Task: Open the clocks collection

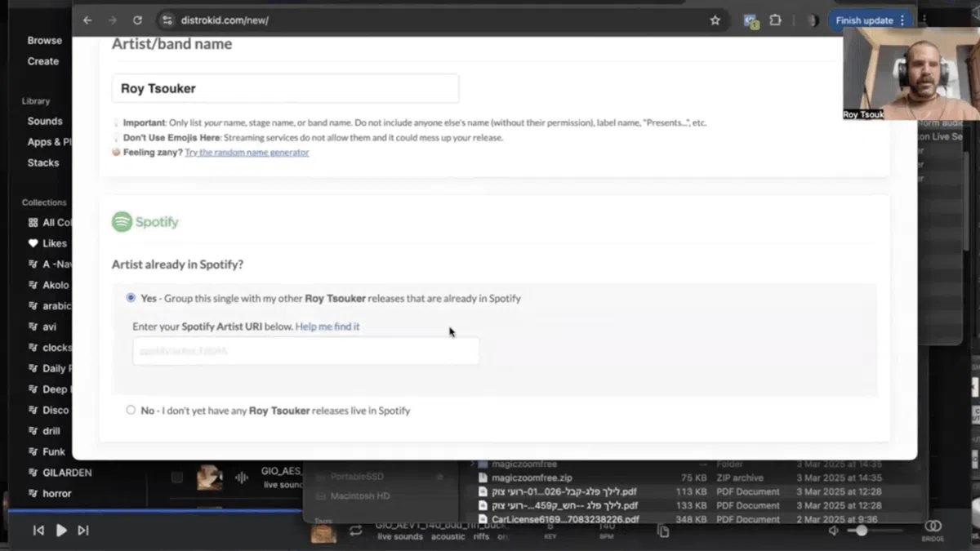Action: (49, 348)
